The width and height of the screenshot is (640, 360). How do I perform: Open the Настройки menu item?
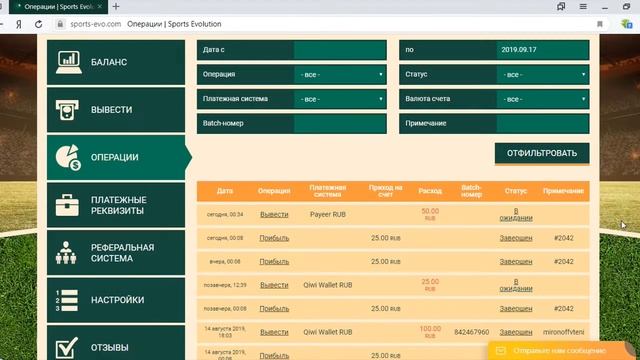(x=116, y=300)
